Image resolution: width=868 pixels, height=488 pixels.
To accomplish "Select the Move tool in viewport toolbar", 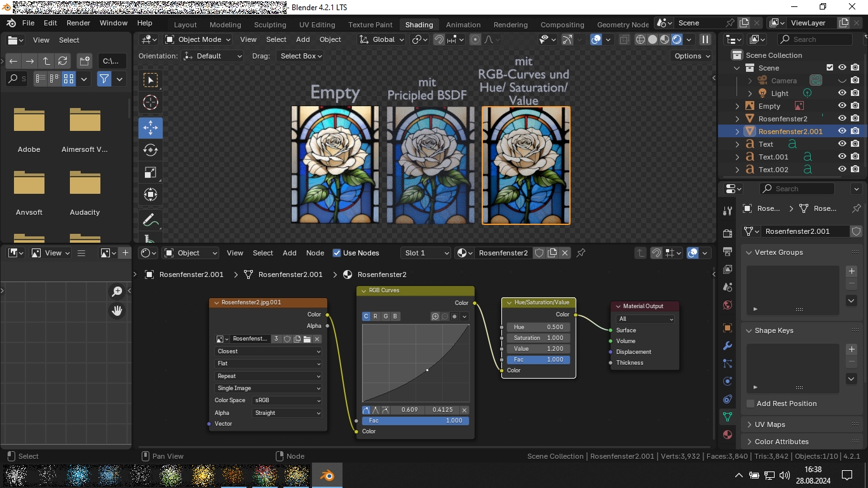I will (x=151, y=128).
